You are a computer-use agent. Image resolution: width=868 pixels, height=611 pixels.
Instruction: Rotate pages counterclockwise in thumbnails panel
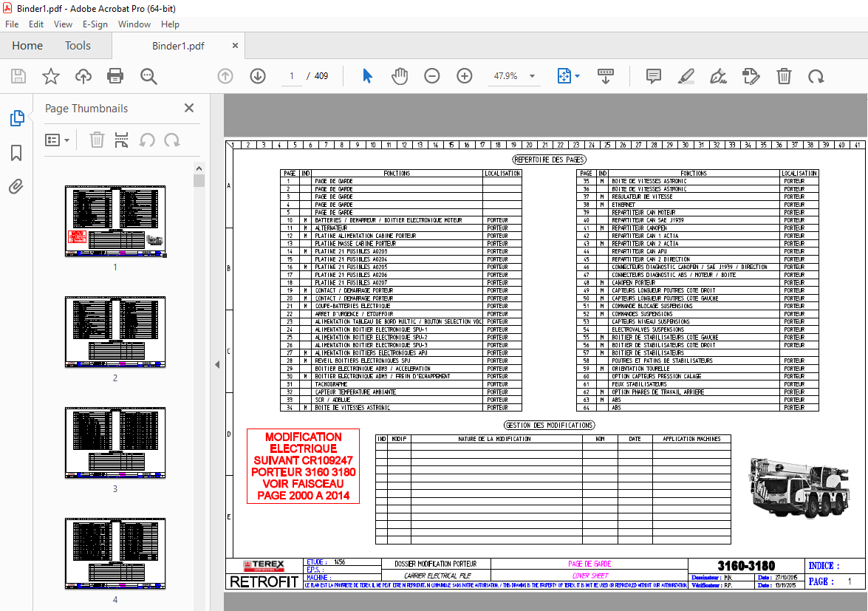point(147,140)
